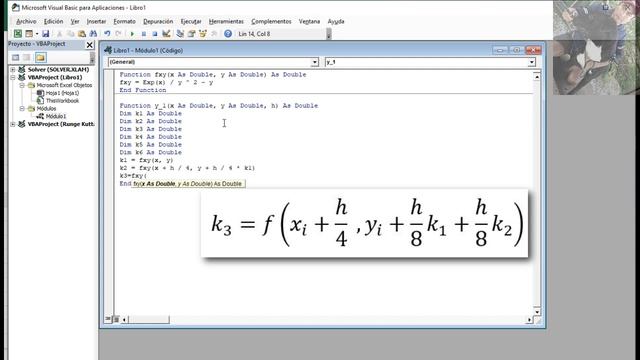Viewport: 640px width, 360px height.
Task: Open the Formato menu
Action: pos(124,22)
